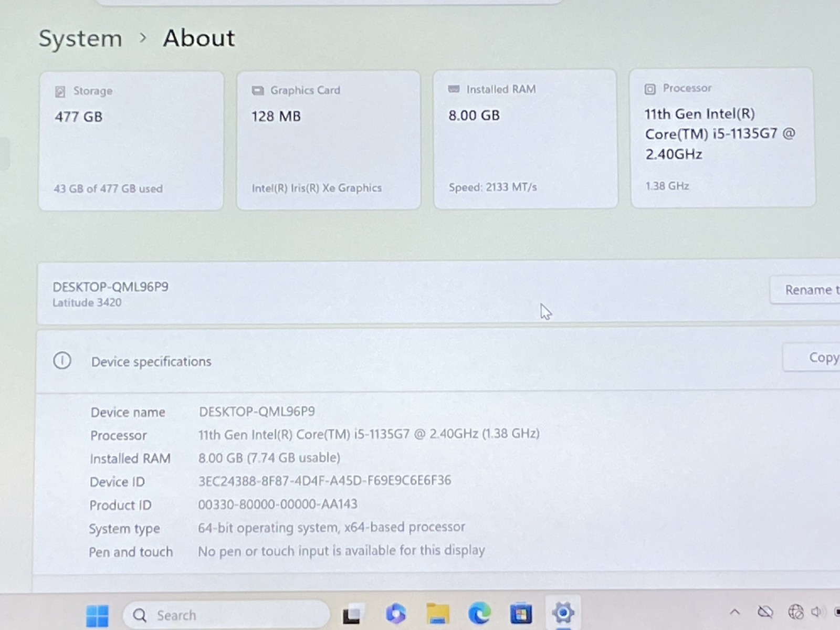Click the 'Installed RAM' card title

tap(501, 89)
